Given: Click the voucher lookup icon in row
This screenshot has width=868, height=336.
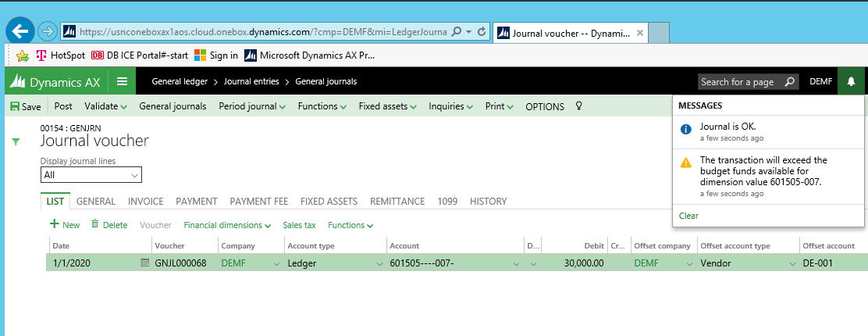Looking at the screenshot, I should click(144, 263).
